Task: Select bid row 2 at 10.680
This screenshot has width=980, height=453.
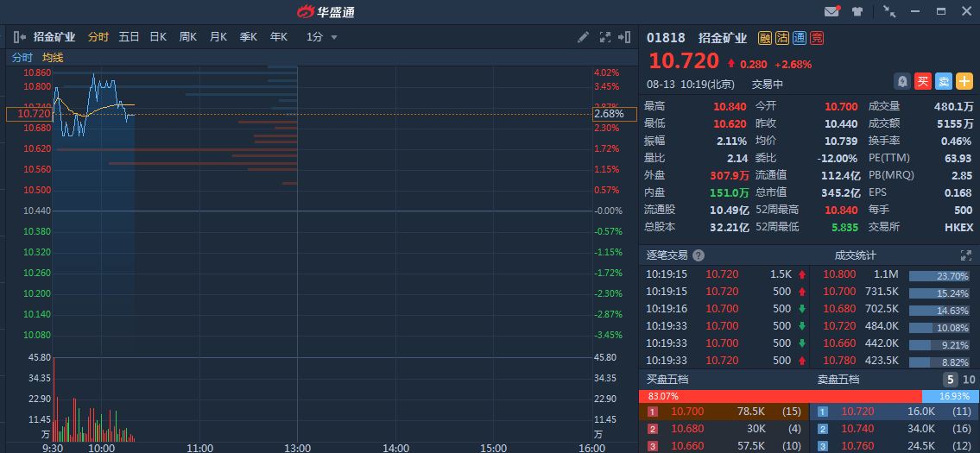Action: pyautogui.click(x=724, y=429)
